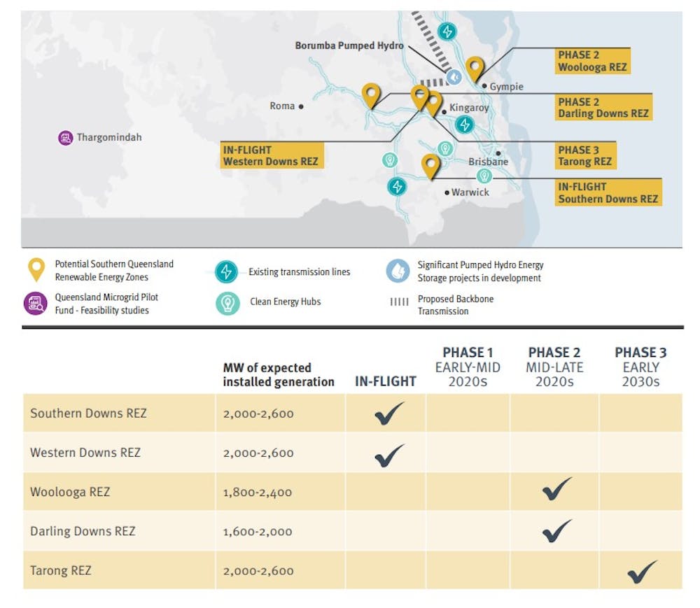
Task: Click legend Pumped Hydro Energy Storage icon
Action: 398,271
